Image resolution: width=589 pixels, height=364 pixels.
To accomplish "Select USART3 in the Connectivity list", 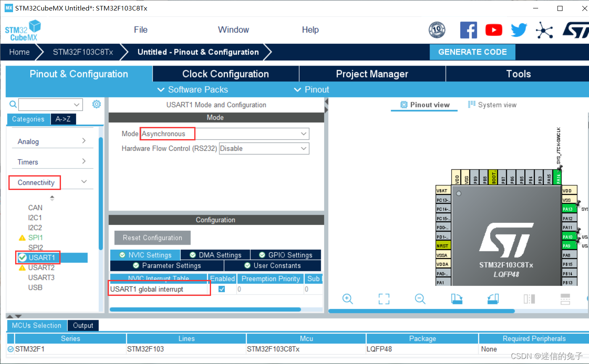I will pos(41,277).
